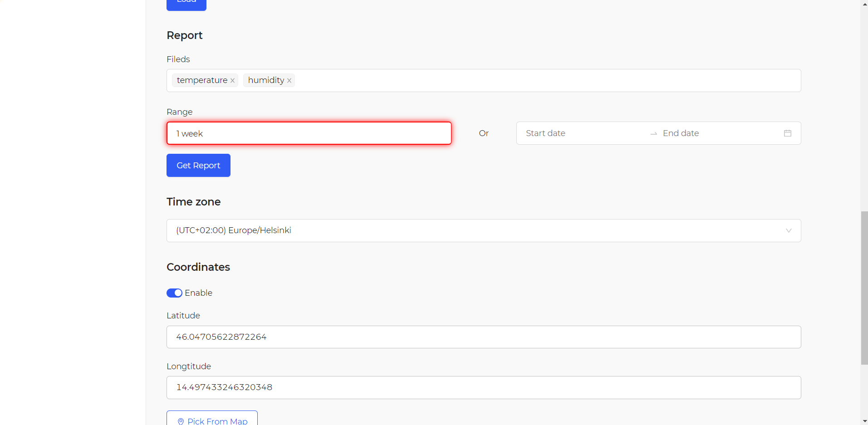Remove the temperature tag with its x icon

pyautogui.click(x=232, y=81)
